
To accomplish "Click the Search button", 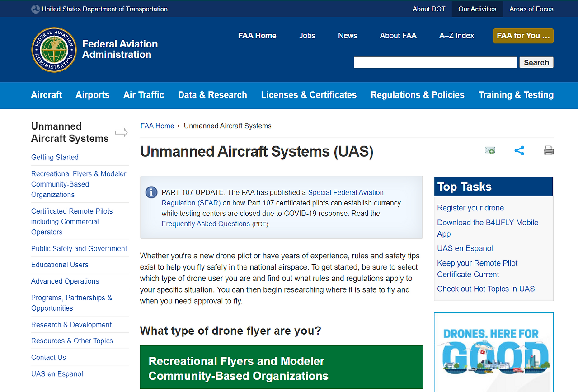I will (536, 63).
